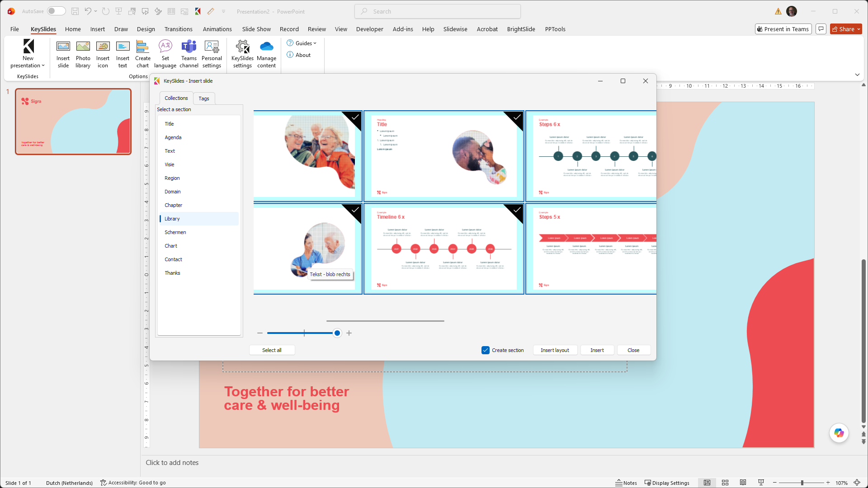Open the Comments pane icon

click(821, 29)
